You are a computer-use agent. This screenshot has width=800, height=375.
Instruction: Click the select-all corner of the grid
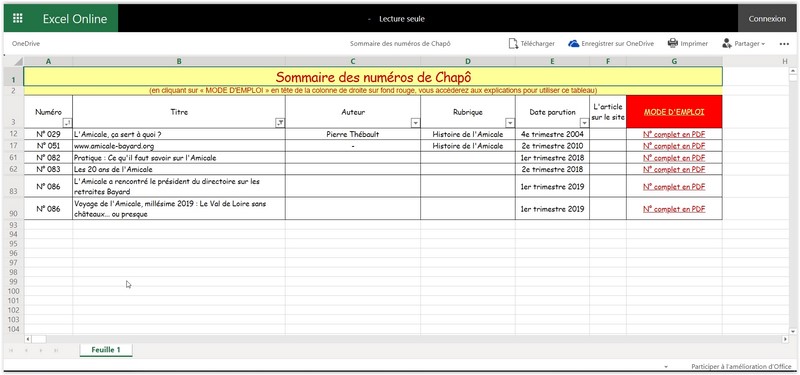13,61
